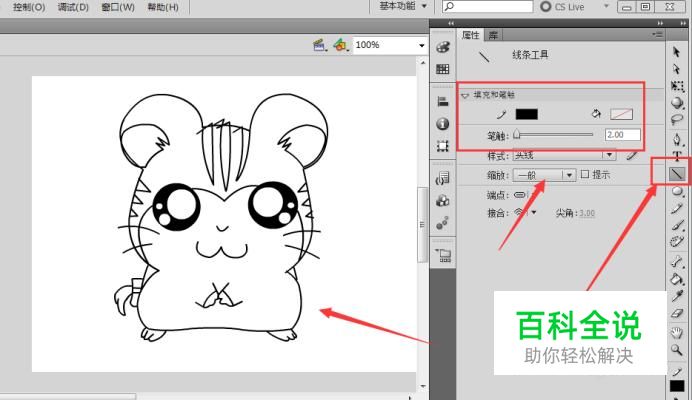This screenshot has width=692, height=400.
Task: Open the Project panel icon
Action: tap(443, 255)
